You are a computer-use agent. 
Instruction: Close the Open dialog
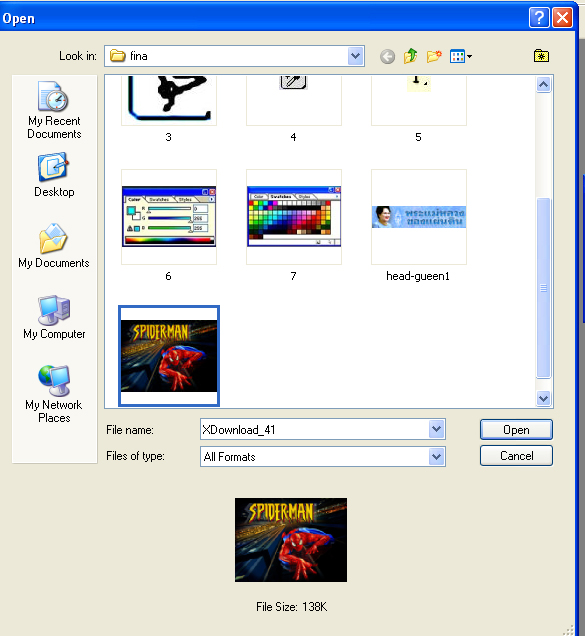tap(562, 18)
